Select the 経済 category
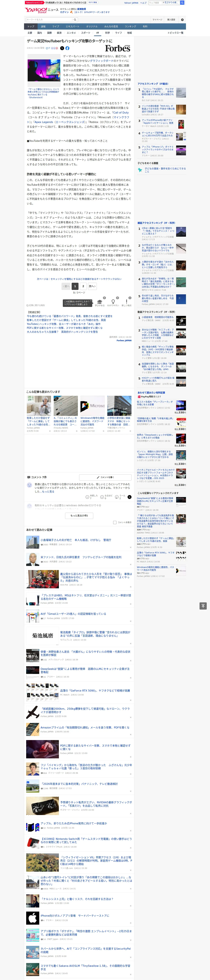210x980 pixels. (59, 33)
